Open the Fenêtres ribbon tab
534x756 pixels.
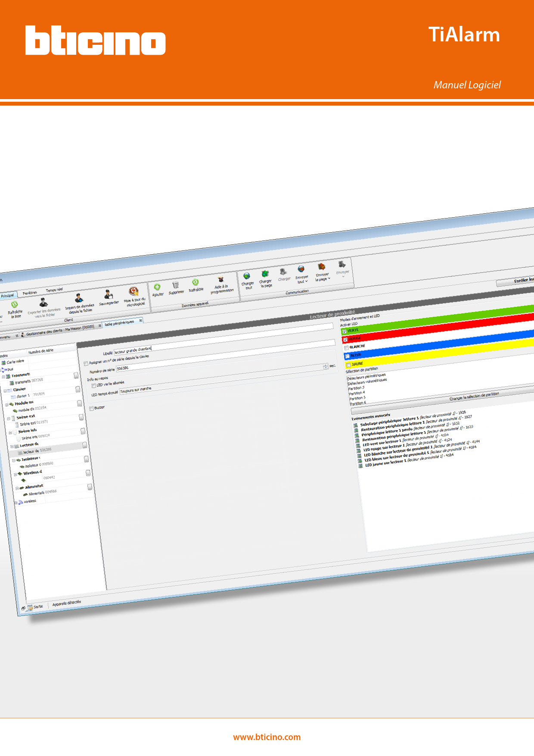pos(30,293)
